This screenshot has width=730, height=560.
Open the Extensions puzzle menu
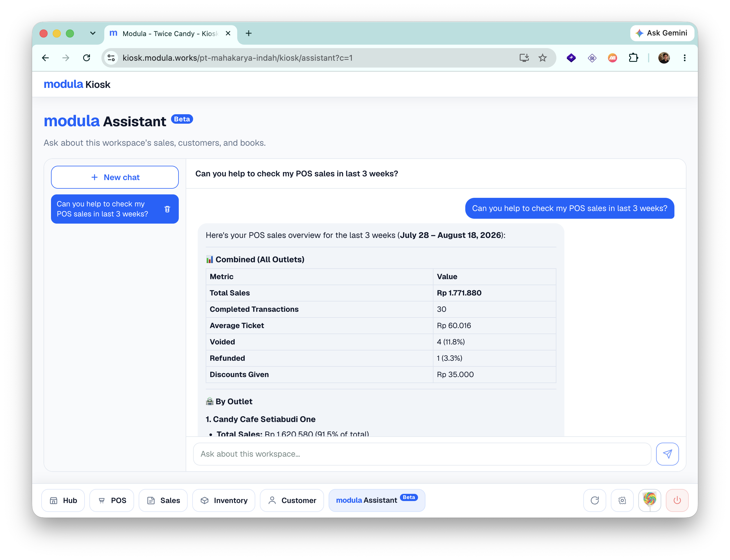click(x=633, y=58)
